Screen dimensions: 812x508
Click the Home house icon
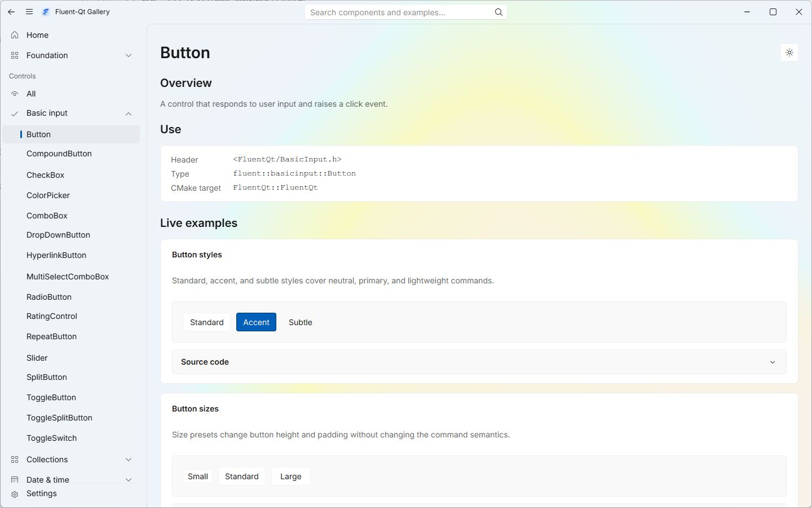[x=15, y=35]
